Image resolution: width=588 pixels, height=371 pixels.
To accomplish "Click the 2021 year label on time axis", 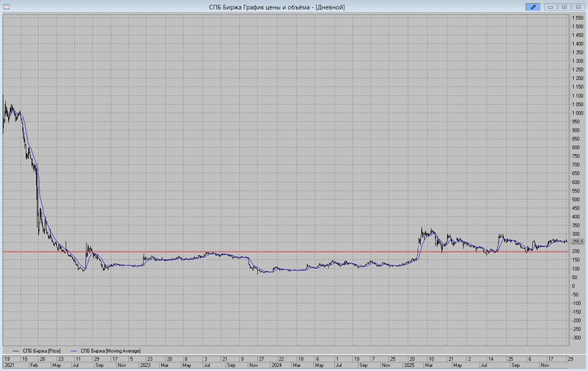I will 9,365.
